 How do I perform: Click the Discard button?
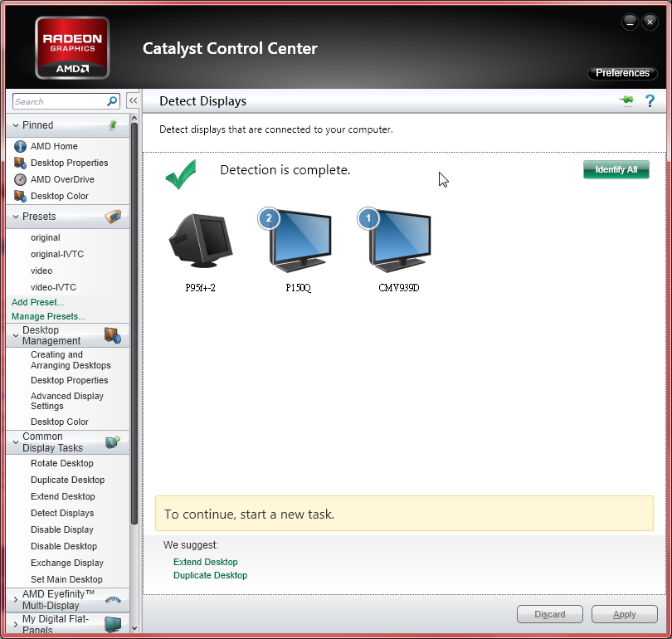pos(549,614)
